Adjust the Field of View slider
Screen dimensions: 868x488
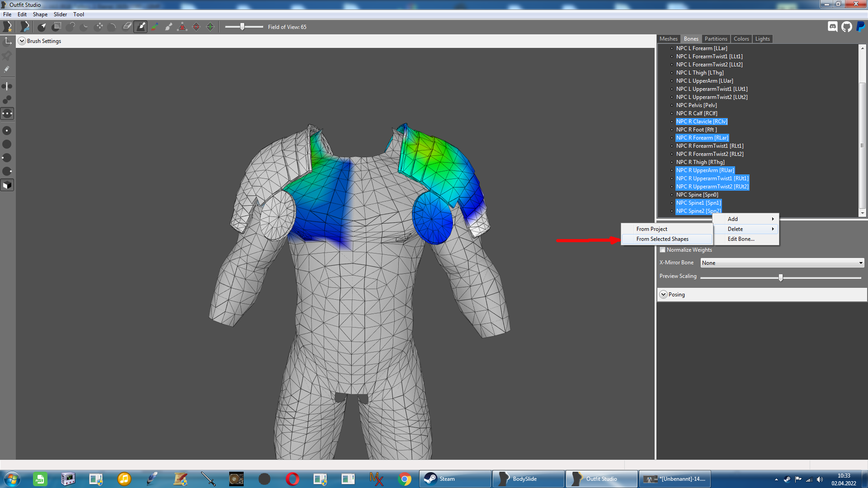242,27
